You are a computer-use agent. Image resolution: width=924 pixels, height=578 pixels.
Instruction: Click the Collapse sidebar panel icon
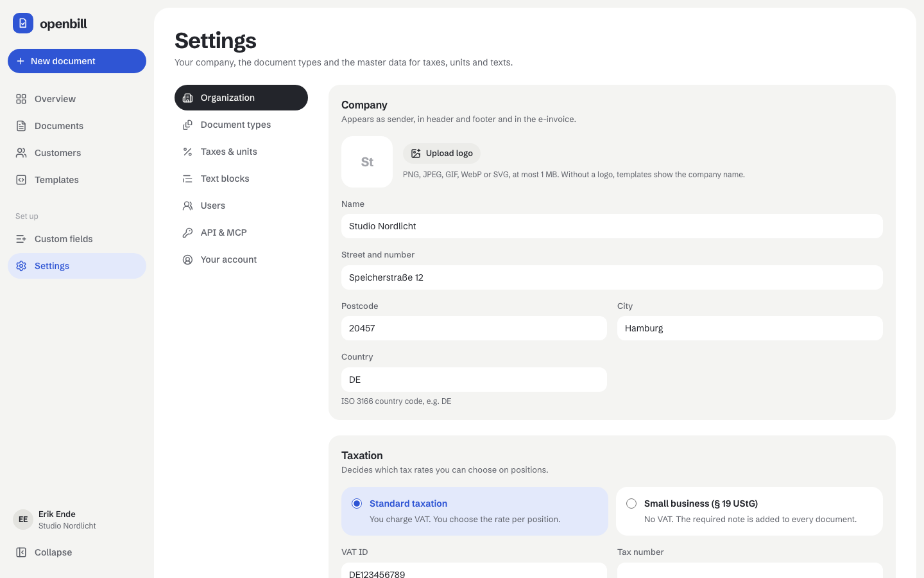(21, 552)
